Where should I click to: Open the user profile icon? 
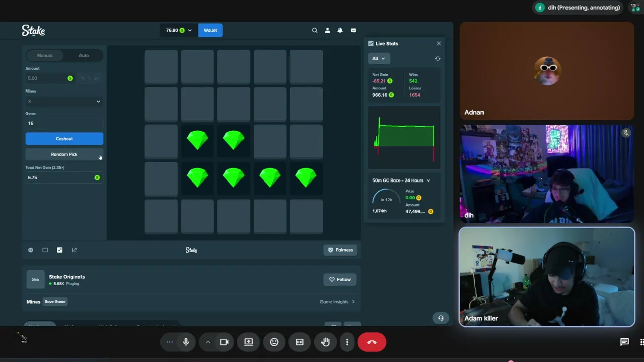click(327, 30)
